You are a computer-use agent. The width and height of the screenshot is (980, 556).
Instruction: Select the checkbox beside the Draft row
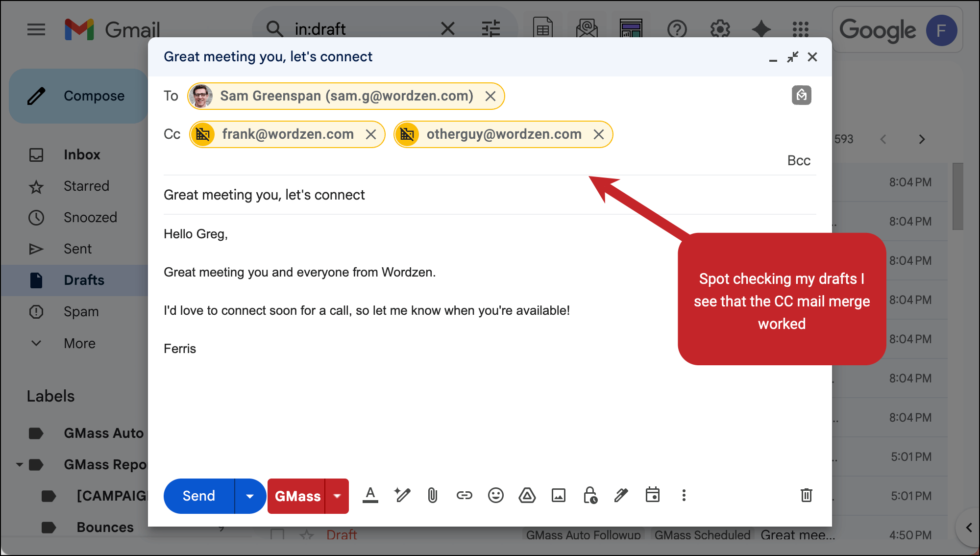coord(277,534)
